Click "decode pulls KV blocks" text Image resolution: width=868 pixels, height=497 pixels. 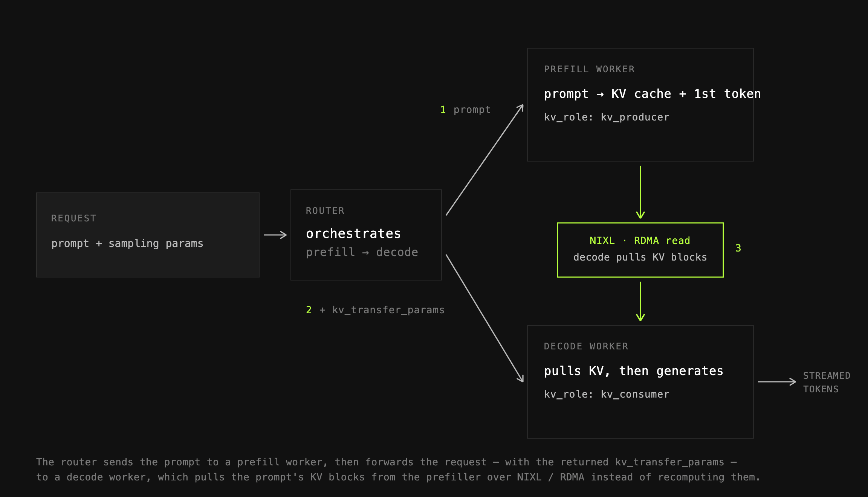pos(640,257)
